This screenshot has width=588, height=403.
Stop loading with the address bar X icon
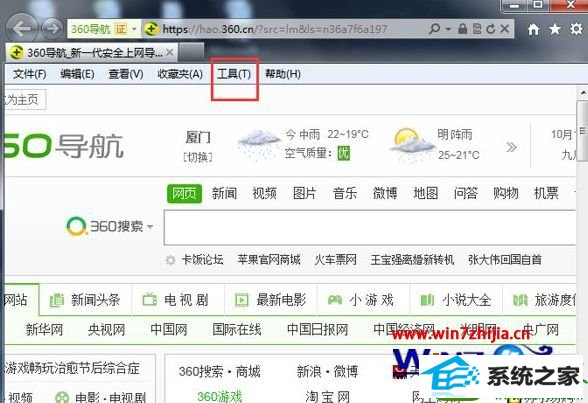505,29
